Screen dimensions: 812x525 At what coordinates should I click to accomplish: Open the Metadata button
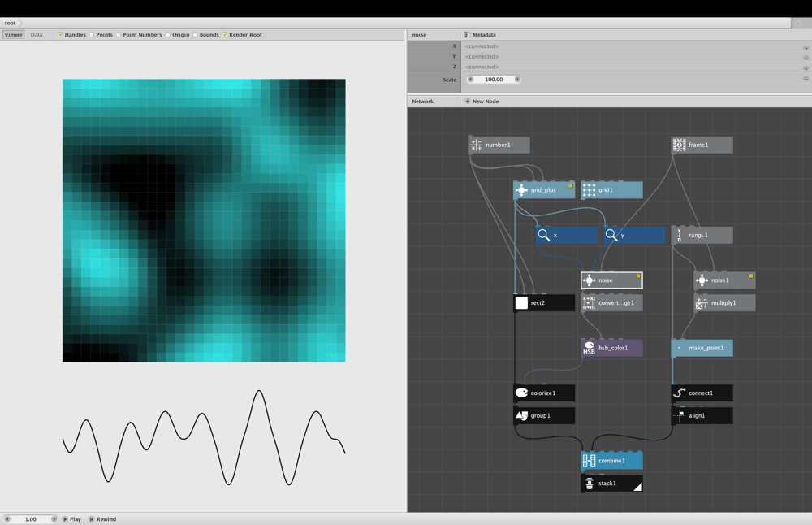[480, 35]
